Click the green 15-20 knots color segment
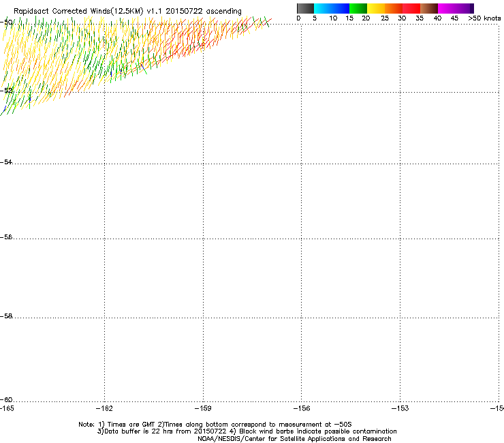This screenshot has width=504, height=443. tap(358, 8)
